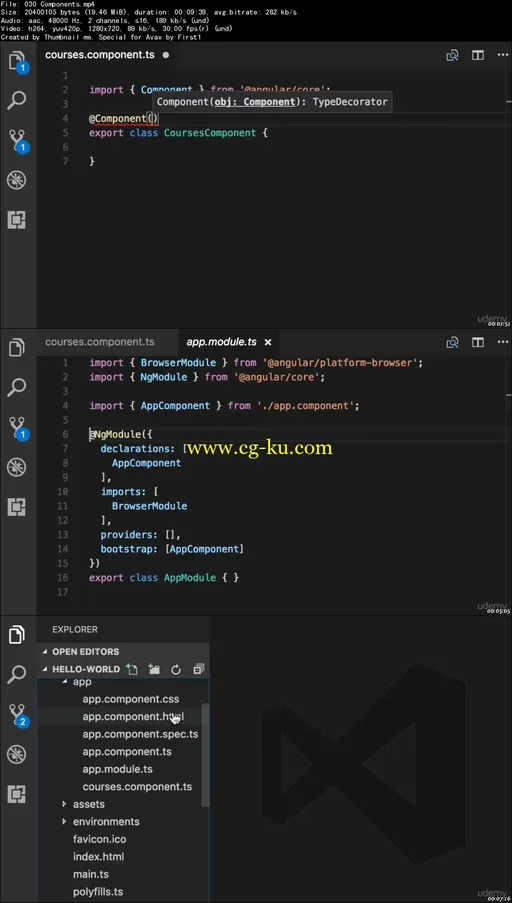Open Debug icon in the unsaved courses.component.ts frame

16,180
